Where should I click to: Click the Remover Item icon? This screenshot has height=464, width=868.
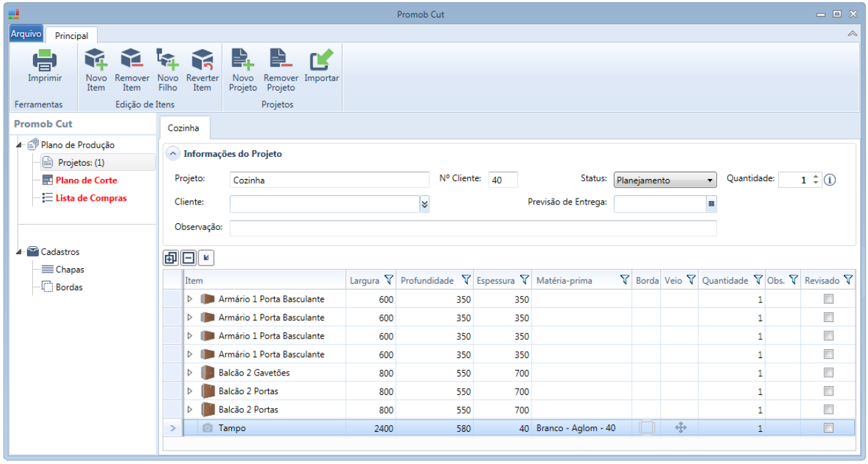click(x=132, y=60)
